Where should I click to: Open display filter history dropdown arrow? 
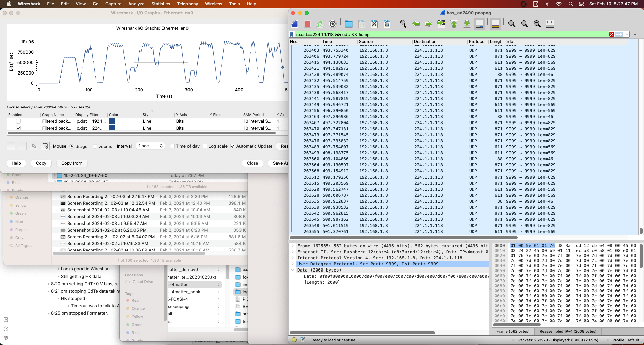(627, 34)
